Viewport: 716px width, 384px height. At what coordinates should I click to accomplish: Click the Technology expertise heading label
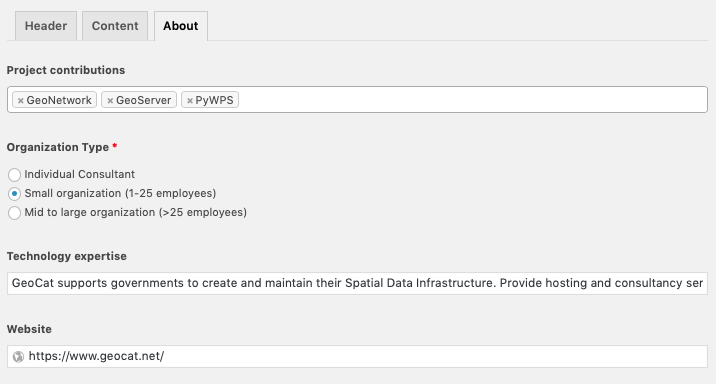[67, 256]
